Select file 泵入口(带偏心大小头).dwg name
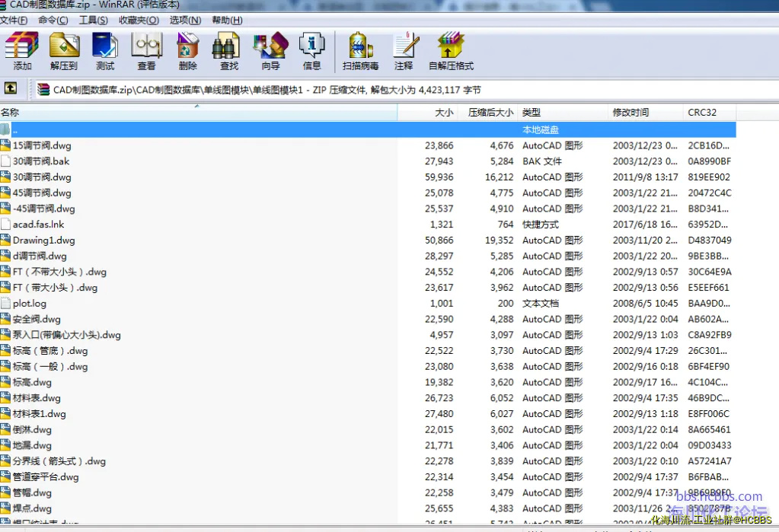This screenshot has width=779, height=532. point(66,335)
